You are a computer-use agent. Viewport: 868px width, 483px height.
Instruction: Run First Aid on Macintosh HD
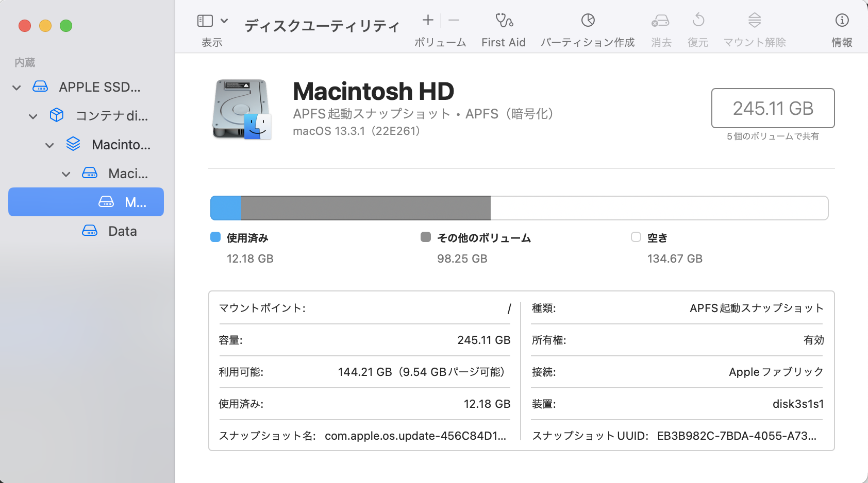(503, 28)
